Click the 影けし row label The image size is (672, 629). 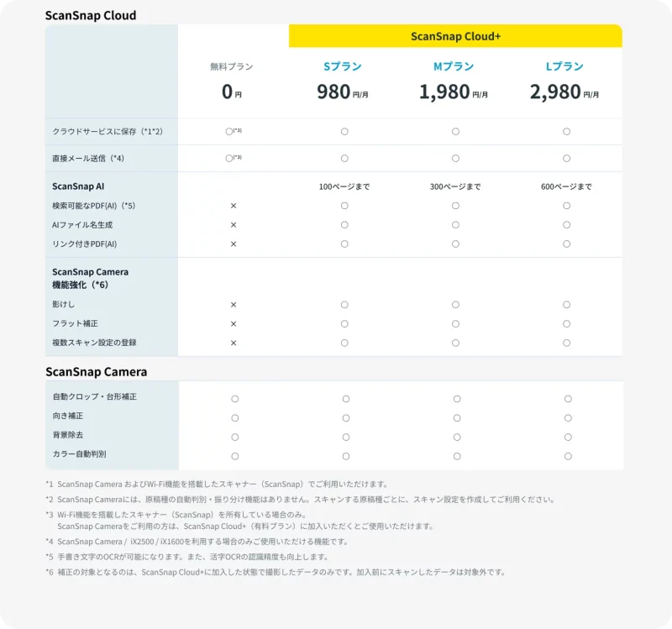pos(64,304)
